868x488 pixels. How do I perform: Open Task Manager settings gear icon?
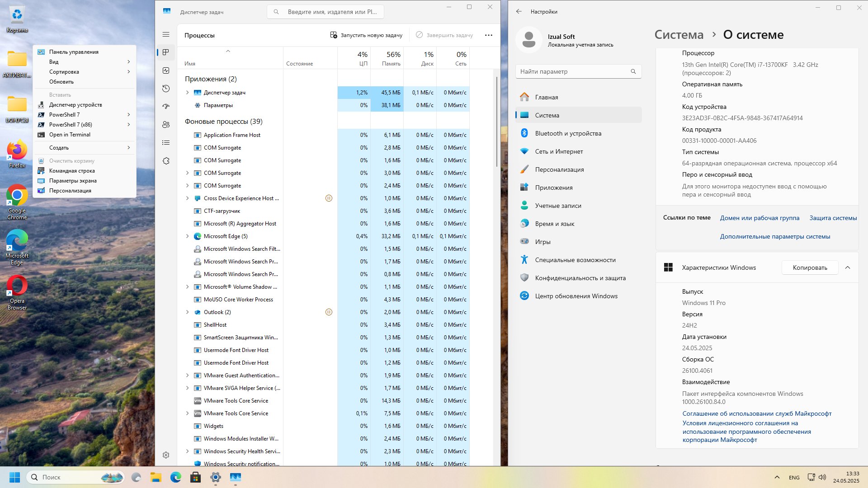[x=166, y=455]
